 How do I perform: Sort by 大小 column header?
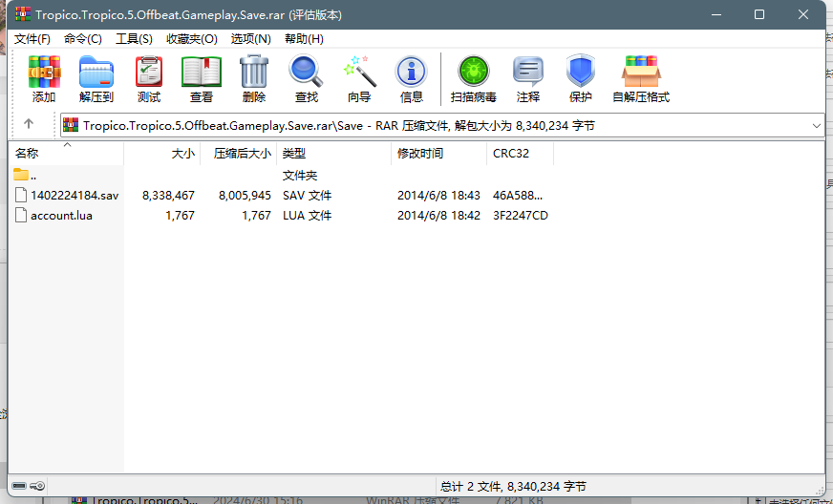click(162, 154)
